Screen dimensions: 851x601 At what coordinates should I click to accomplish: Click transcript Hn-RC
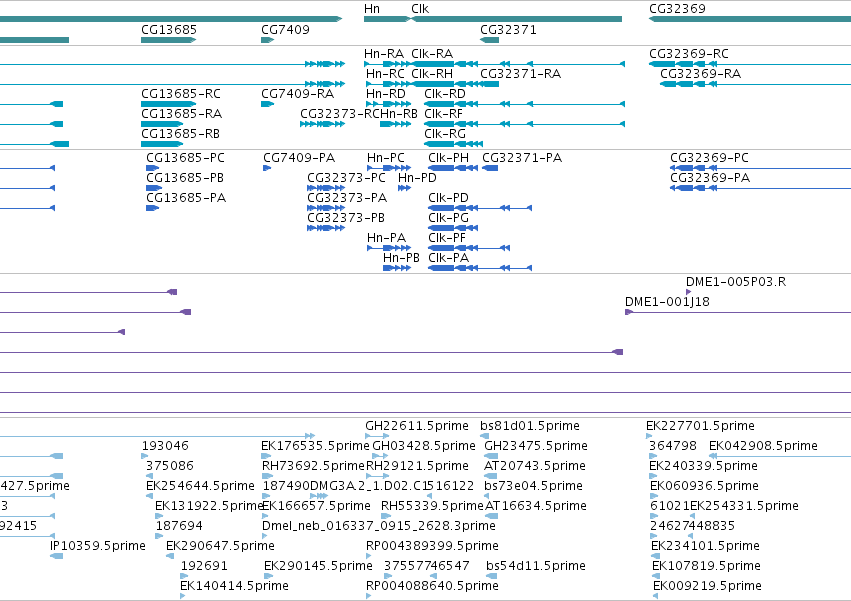click(385, 74)
